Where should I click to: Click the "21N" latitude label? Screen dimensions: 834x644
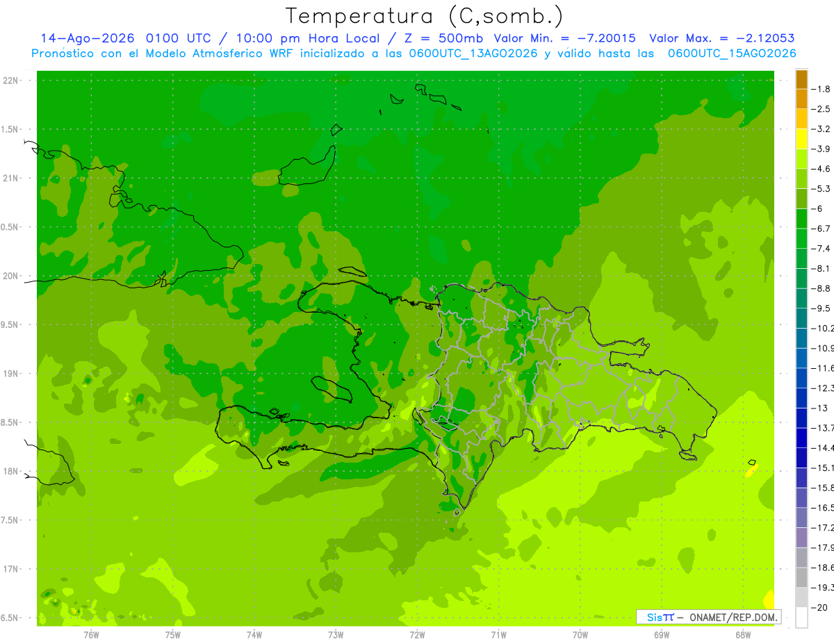[10, 179]
